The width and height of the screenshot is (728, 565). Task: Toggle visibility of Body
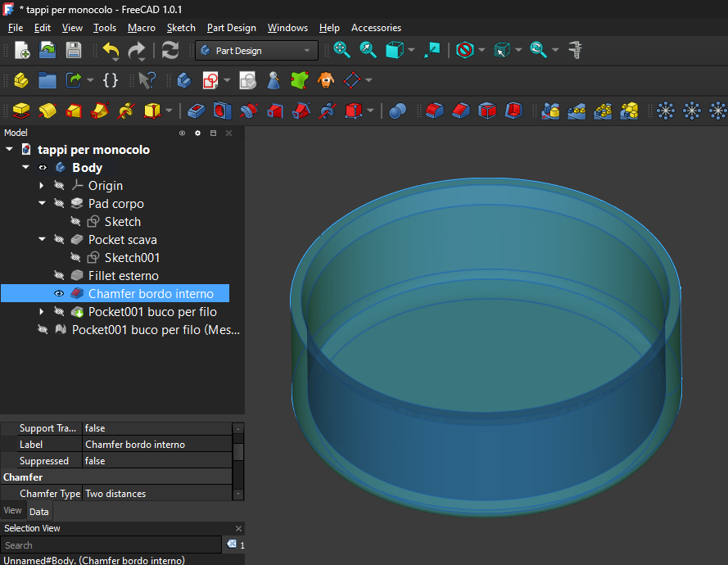click(43, 168)
